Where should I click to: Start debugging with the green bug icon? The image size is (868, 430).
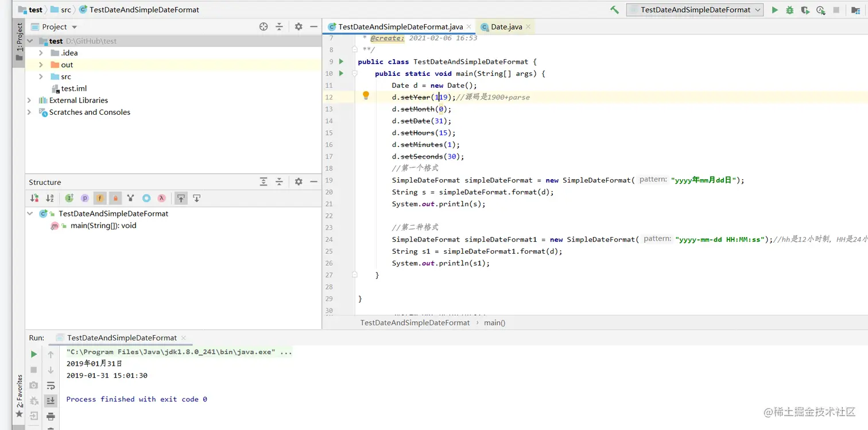pyautogui.click(x=790, y=10)
